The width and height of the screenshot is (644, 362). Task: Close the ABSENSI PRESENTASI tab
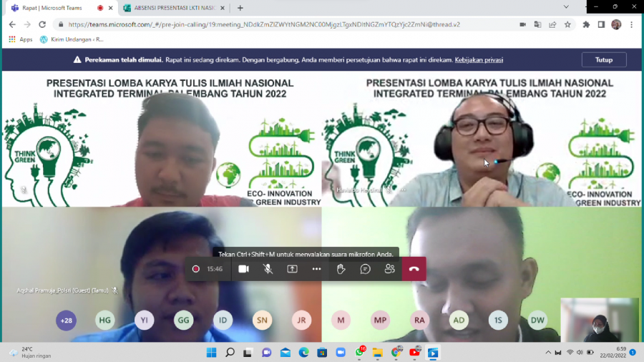click(223, 8)
